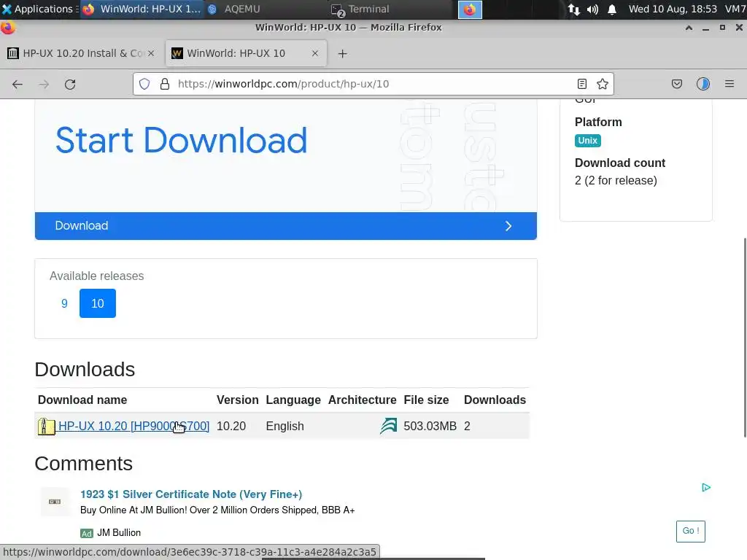Viewport: 747px width, 560px height.
Task: Open the Applications menu in the panel
Action: [x=39, y=9]
